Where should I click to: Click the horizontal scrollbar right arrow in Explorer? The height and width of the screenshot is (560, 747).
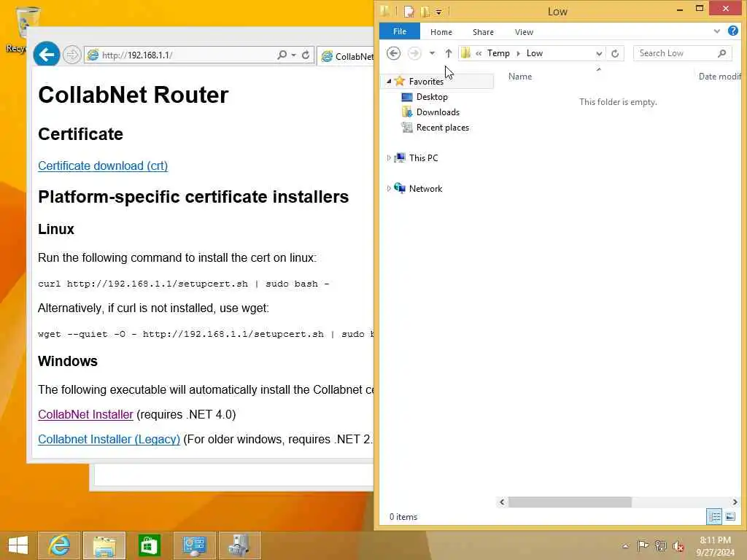point(735,502)
